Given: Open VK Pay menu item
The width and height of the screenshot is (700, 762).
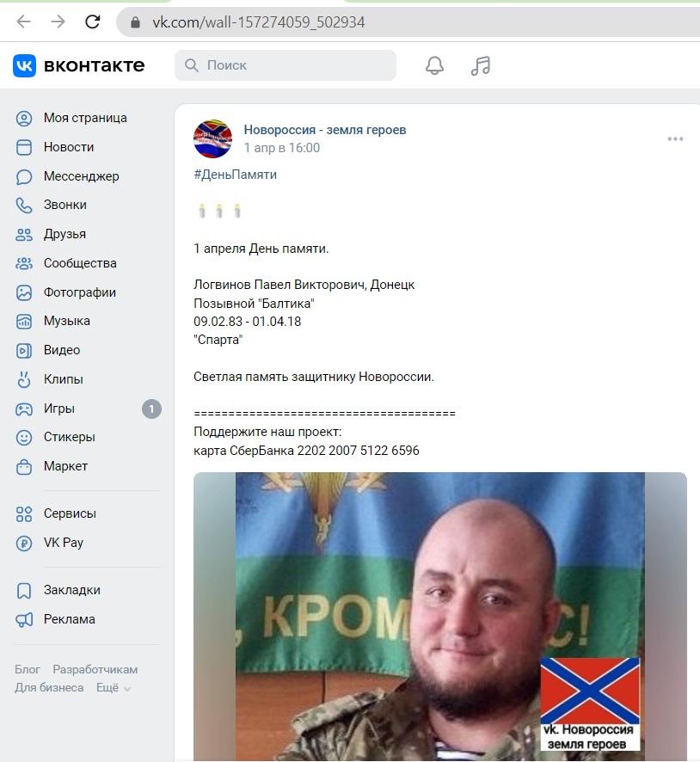Looking at the screenshot, I should pyautogui.click(x=63, y=543).
